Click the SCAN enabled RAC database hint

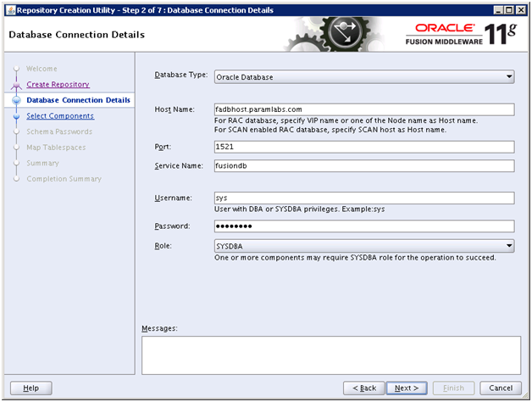330,130
